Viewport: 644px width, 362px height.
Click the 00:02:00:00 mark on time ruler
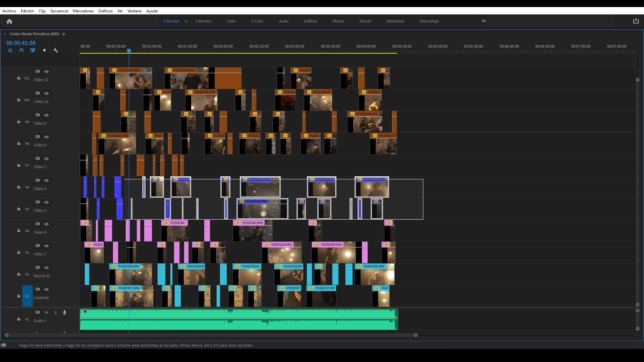pyautogui.click(x=223, y=46)
